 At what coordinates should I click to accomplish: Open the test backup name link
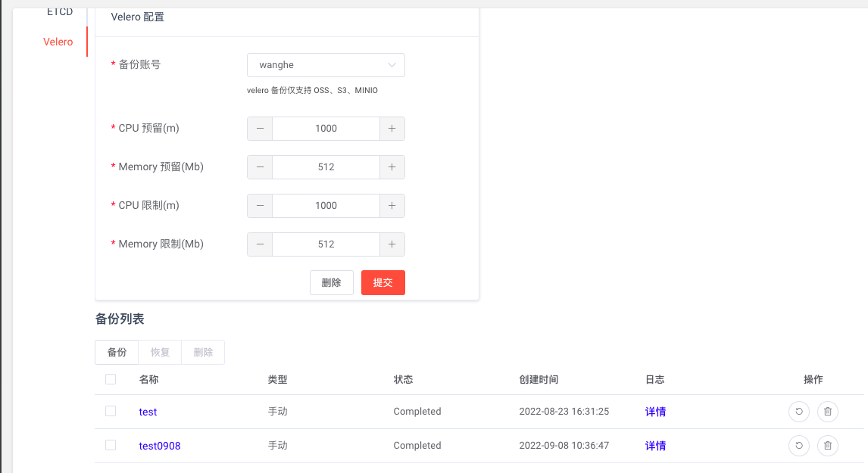[148, 412]
